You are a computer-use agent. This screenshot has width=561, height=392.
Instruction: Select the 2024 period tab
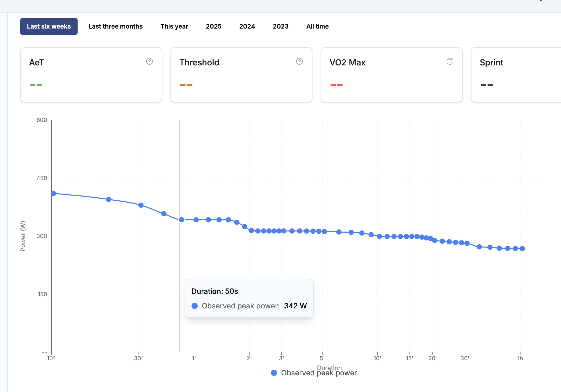pos(247,26)
